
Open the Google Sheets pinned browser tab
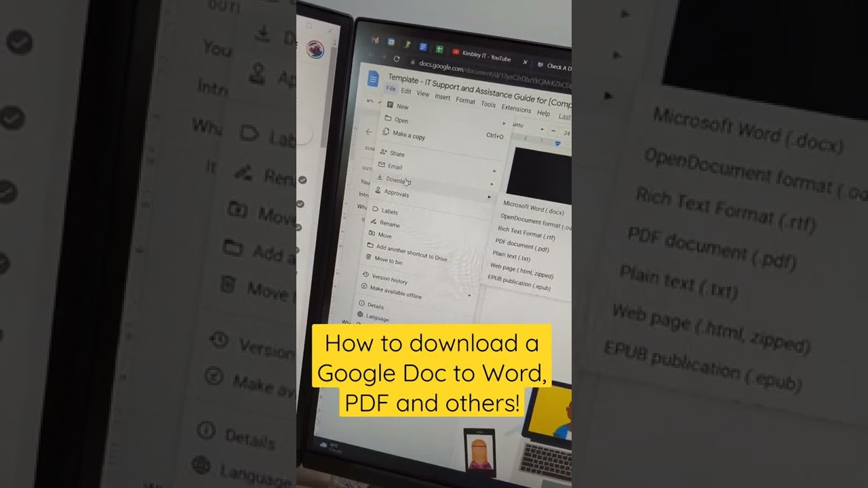point(439,49)
